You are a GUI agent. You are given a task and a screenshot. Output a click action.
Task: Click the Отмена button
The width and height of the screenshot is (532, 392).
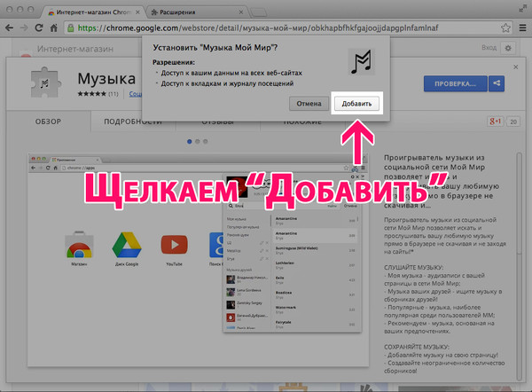tap(309, 104)
